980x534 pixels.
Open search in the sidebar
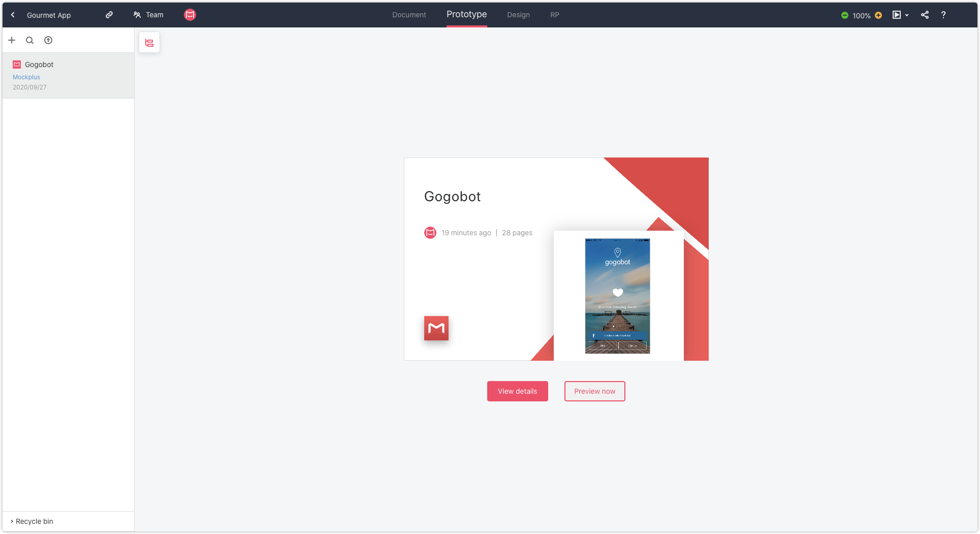(x=30, y=40)
